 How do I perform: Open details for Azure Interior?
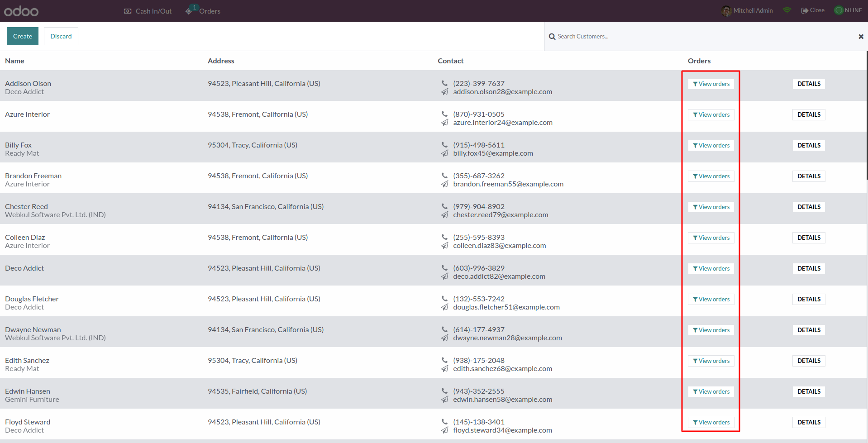tap(809, 114)
